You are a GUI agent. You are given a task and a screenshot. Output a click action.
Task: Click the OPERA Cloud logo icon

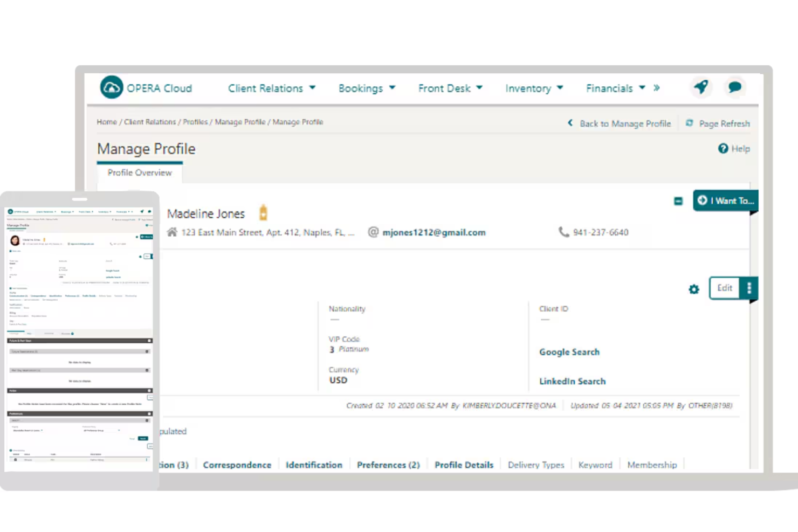(x=111, y=87)
